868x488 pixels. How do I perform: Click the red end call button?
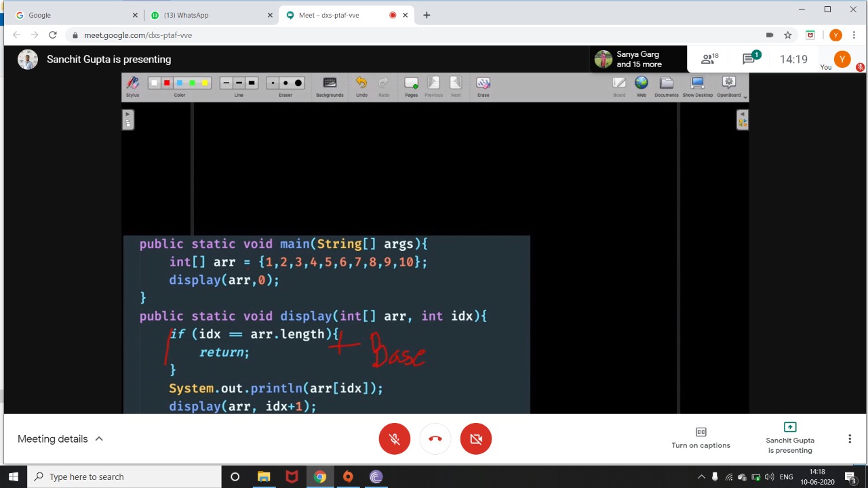pyautogui.click(x=435, y=439)
